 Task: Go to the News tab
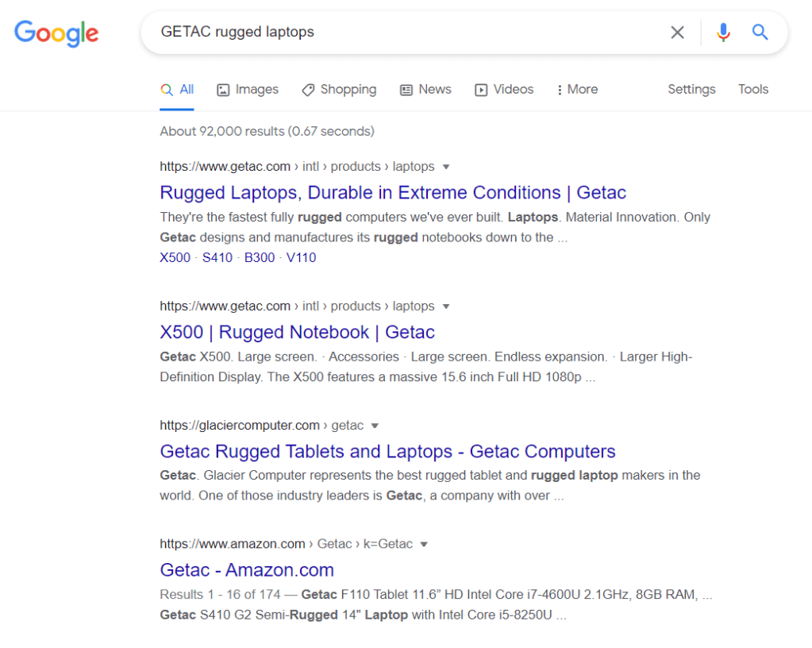(x=425, y=90)
